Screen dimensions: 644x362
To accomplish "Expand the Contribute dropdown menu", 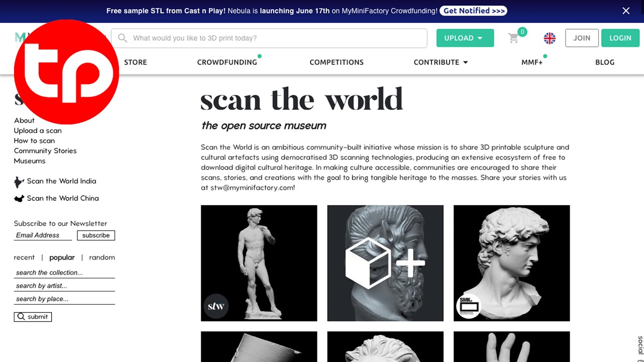I will click(x=441, y=62).
